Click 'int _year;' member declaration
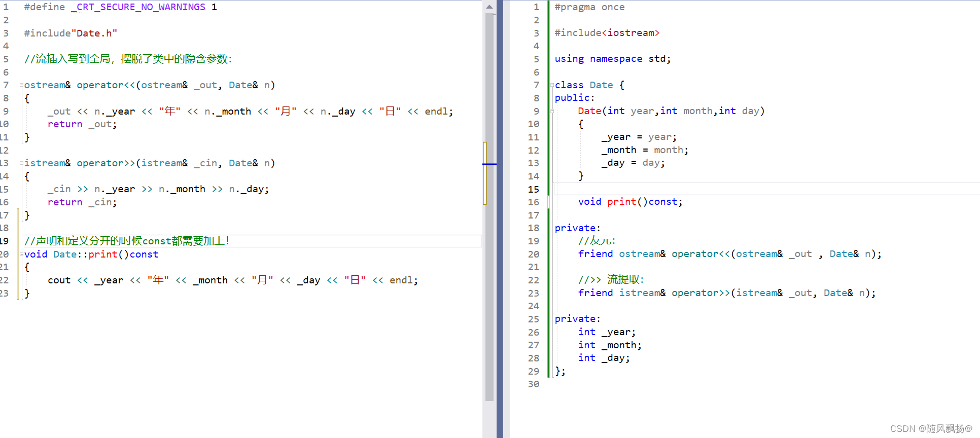The height and width of the screenshot is (438, 980). (607, 332)
